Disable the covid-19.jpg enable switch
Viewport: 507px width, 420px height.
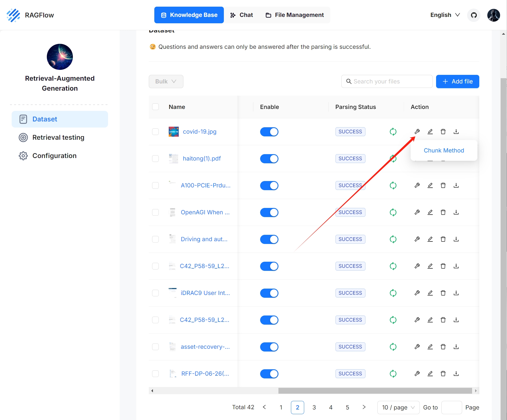269,132
